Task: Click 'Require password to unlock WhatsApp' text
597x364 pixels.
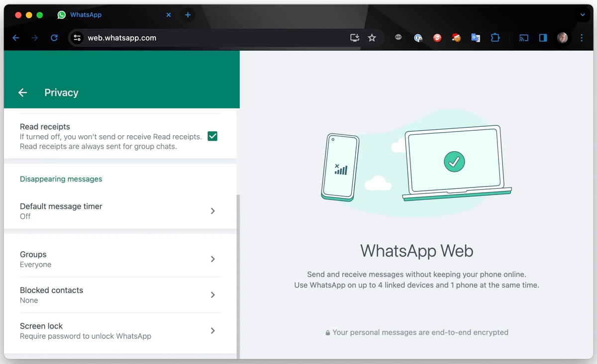Action: coord(86,336)
